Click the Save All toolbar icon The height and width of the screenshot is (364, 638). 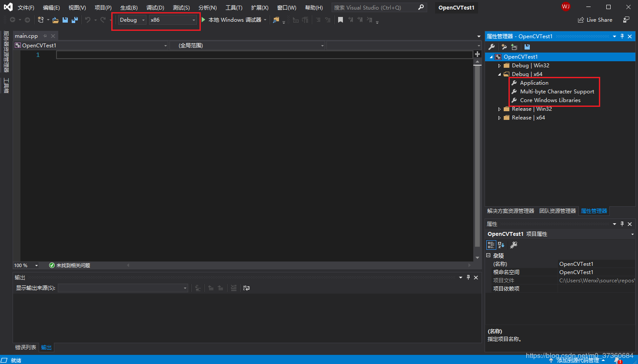(x=75, y=20)
